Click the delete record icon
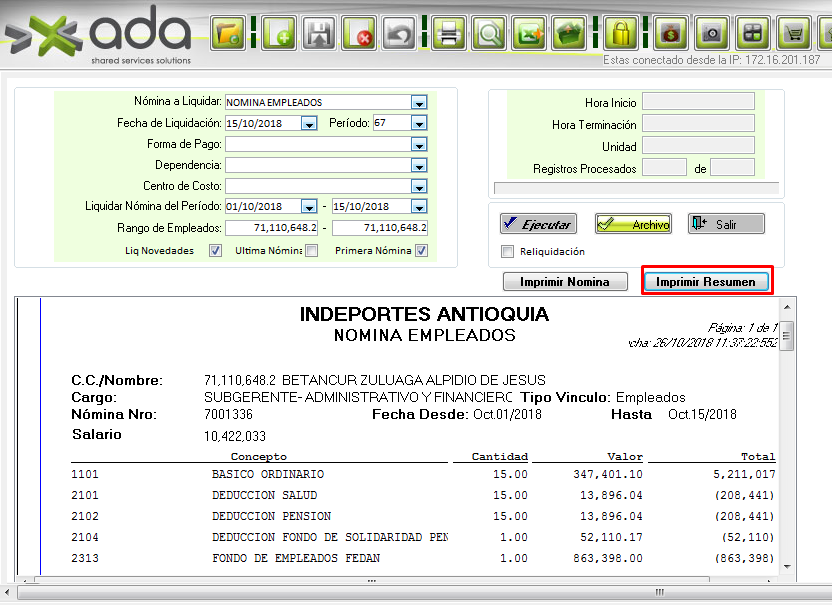 (359, 34)
